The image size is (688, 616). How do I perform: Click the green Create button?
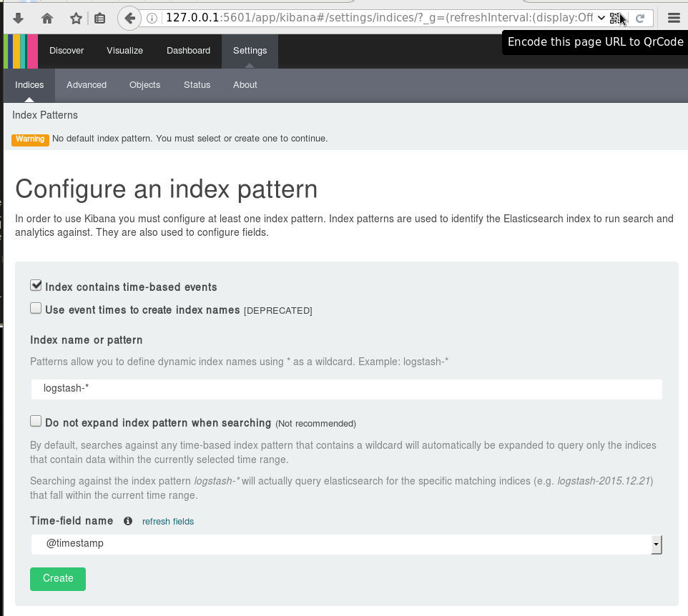click(x=58, y=579)
